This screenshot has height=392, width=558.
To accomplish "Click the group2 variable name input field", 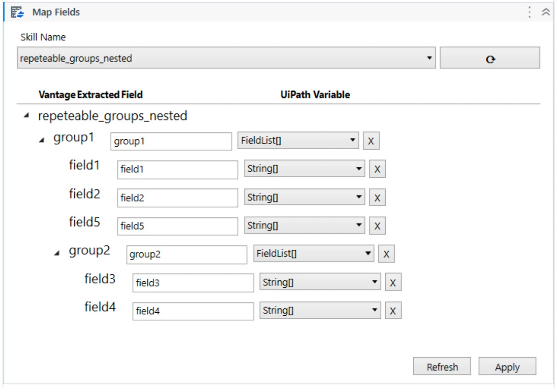I will (186, 254).
